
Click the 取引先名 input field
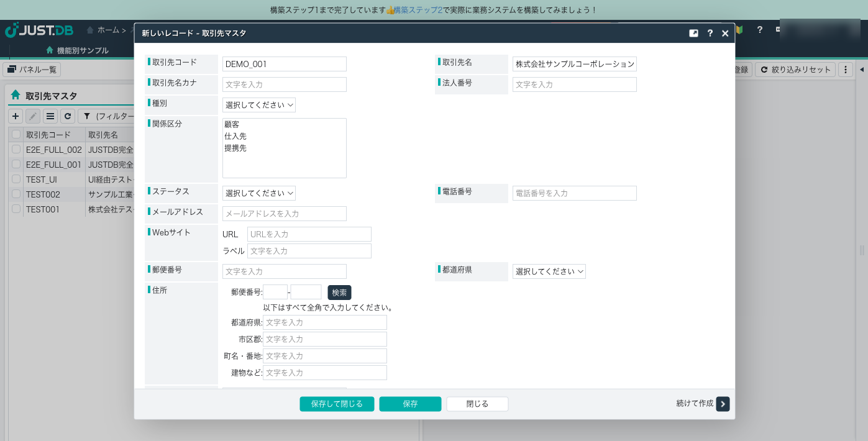click(575, 64)
